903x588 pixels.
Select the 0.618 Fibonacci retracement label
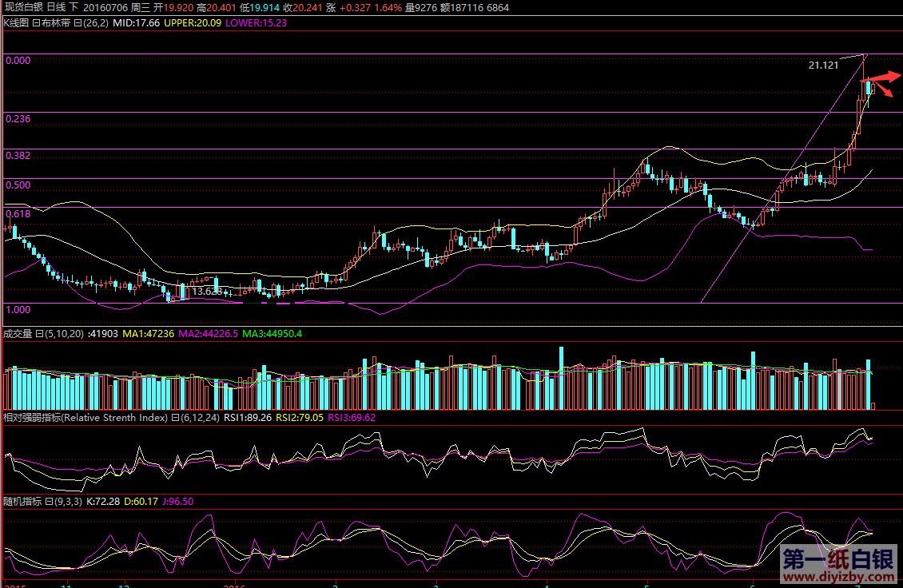point(18,214)
